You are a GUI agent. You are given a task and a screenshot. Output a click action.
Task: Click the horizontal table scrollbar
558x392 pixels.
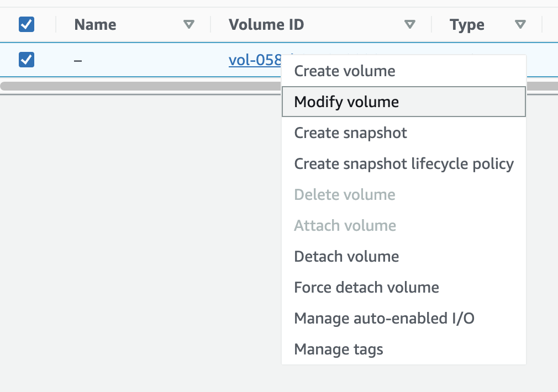pos(138,86)
